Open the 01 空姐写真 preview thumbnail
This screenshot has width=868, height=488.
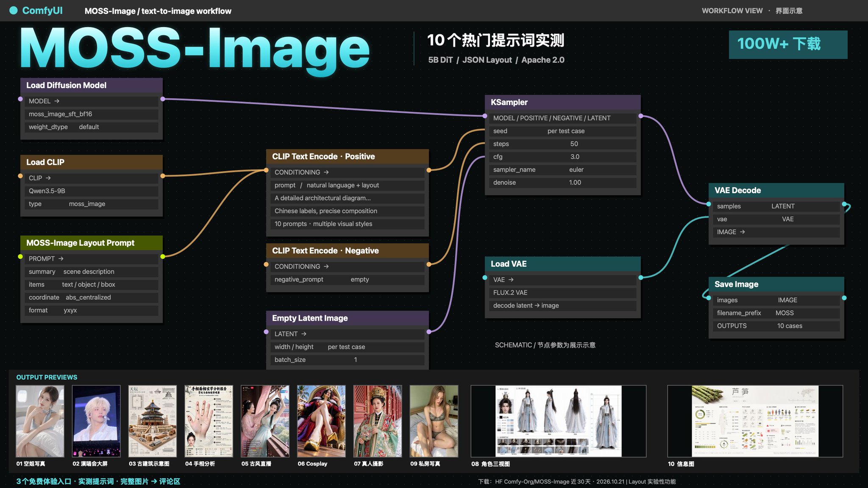(40, 421)
